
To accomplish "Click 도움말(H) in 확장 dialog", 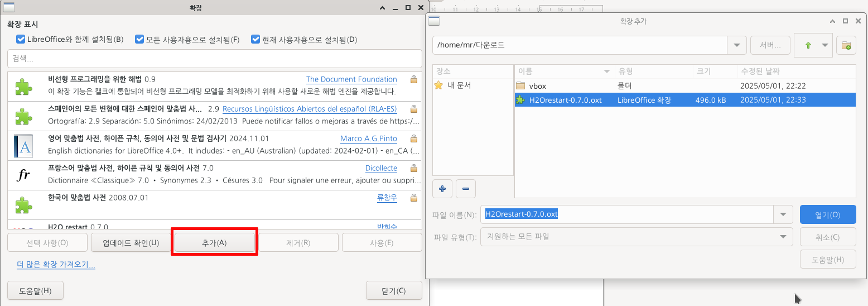I will coord(35,291).
